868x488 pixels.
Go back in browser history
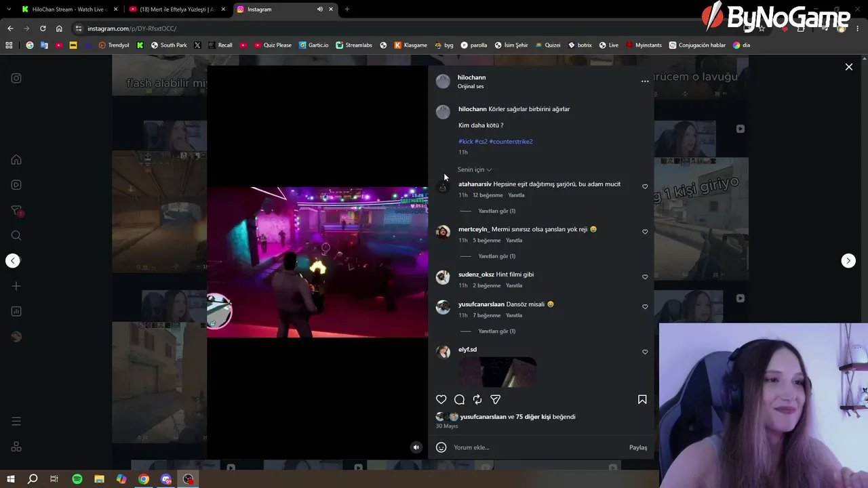(10, 28)
